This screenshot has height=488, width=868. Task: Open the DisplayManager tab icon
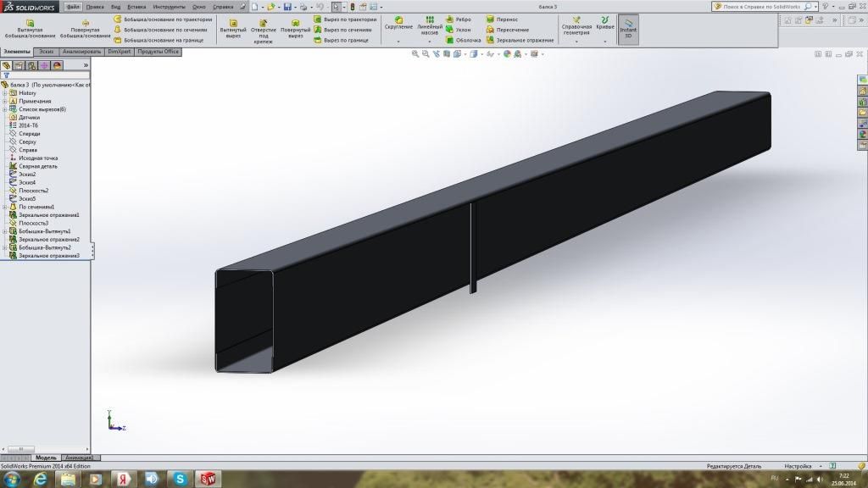(57, 65)
